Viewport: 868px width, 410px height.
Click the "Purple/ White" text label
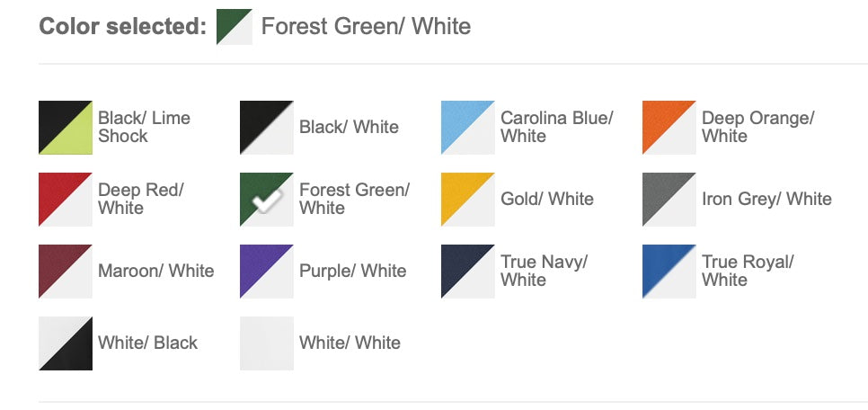[x=352, y=271]
